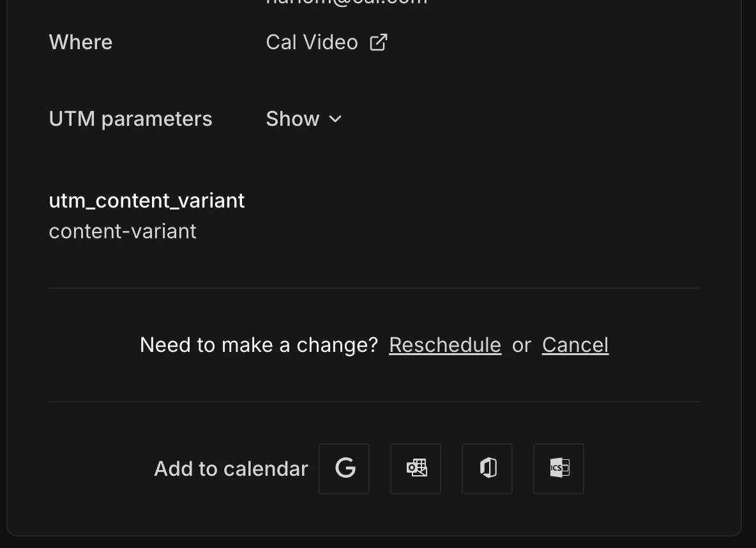Click the Cal Video meeting link
The width and height of the screenshot is (756, 548).
coord(312,42)
